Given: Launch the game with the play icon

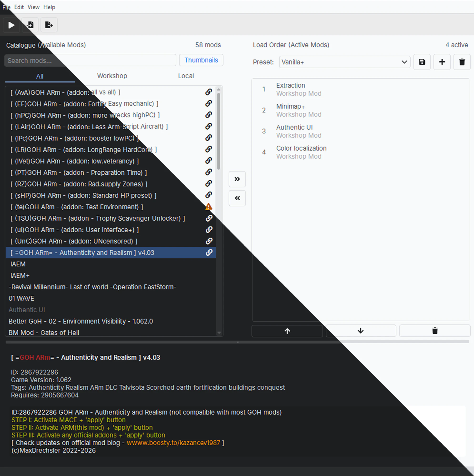Looking at the screenshot, I should pyautogui.click(x=11, y=25).
